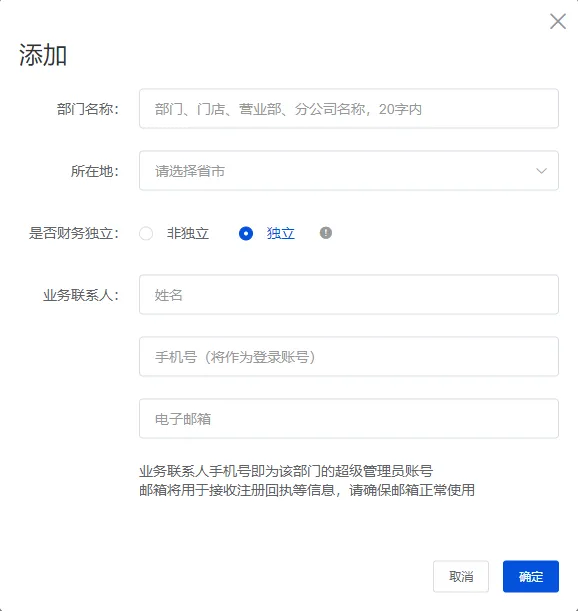Viewport: 578px width, 611px height.
Task: Click the blue 独立 option label text
Action: 281,233
